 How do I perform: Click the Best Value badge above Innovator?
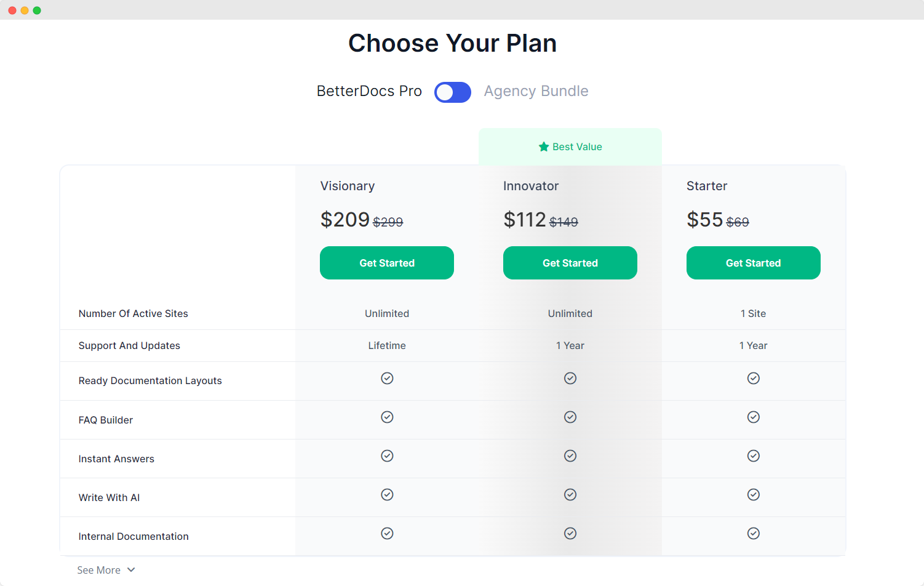click(x=570, y=146)
